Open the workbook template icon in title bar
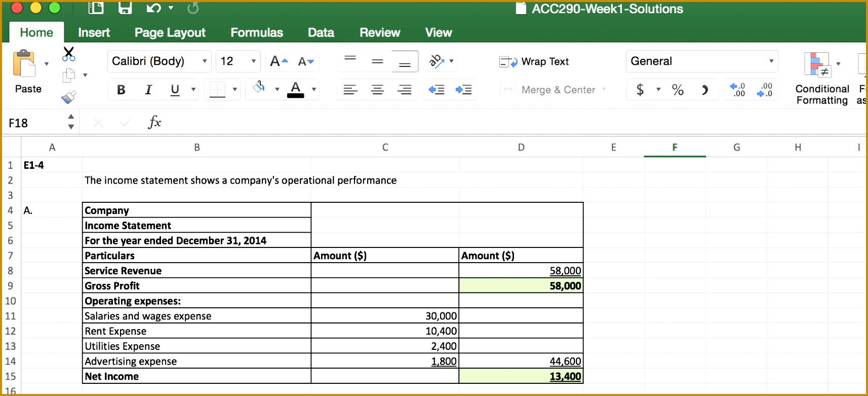 [x=96, y=8]
